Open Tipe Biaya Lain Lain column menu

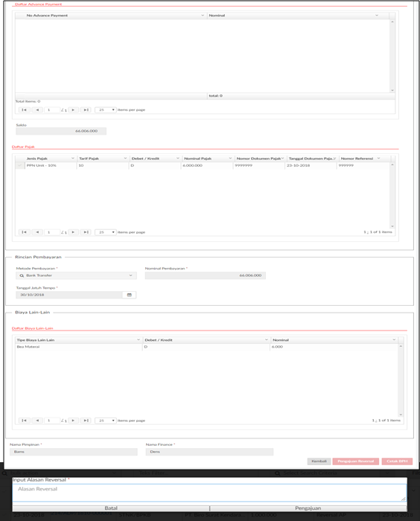(x=139, y=340)
